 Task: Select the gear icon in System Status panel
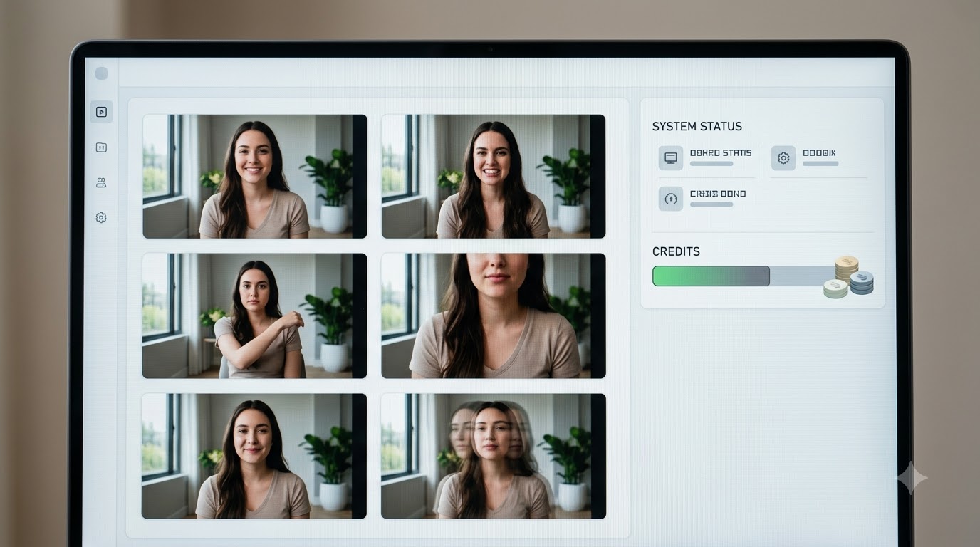[x=783, y=158]
